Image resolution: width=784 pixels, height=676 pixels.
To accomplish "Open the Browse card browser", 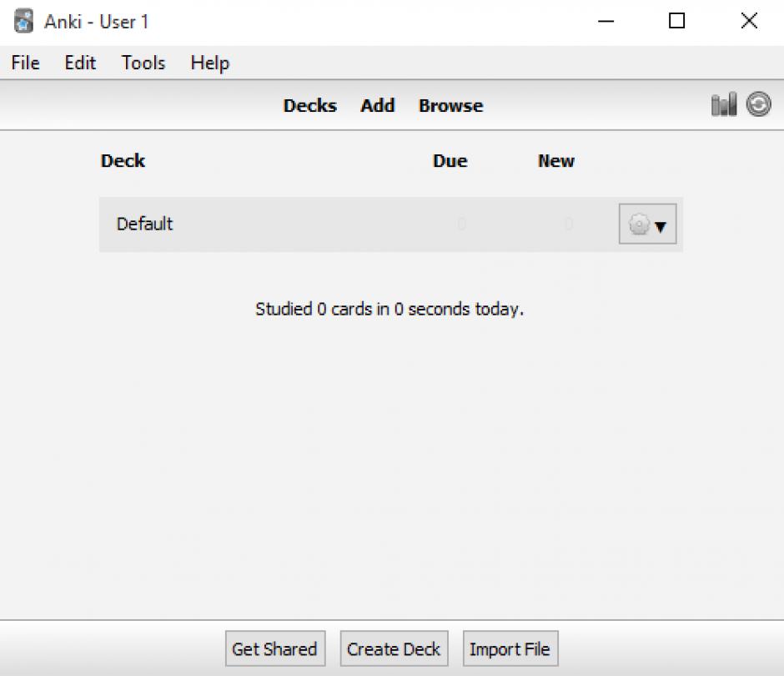I will [x=451, y=106].
